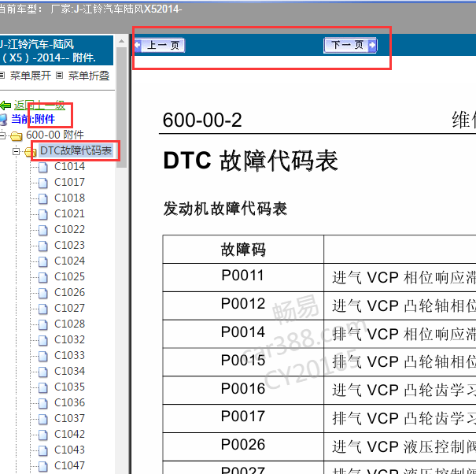This screenshot has width=476, height=474.
Task: Open fault code C1023
Action: 69,245
